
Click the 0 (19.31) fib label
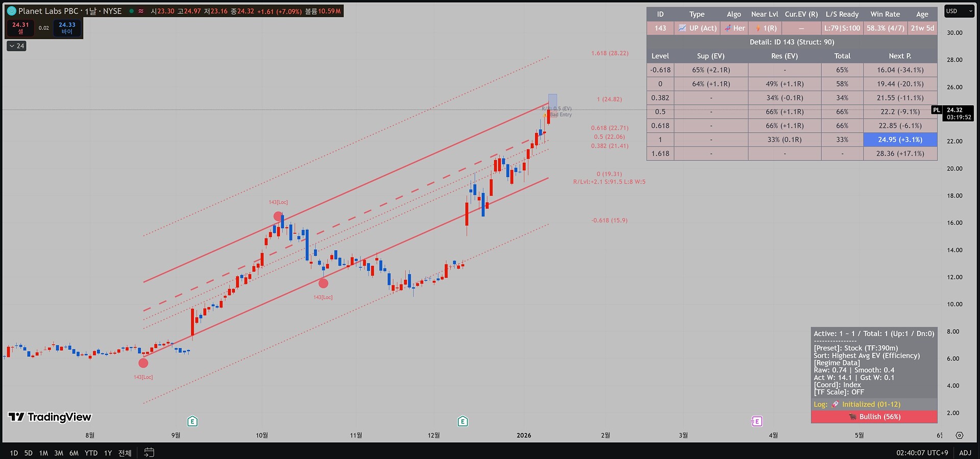[609, 174]
